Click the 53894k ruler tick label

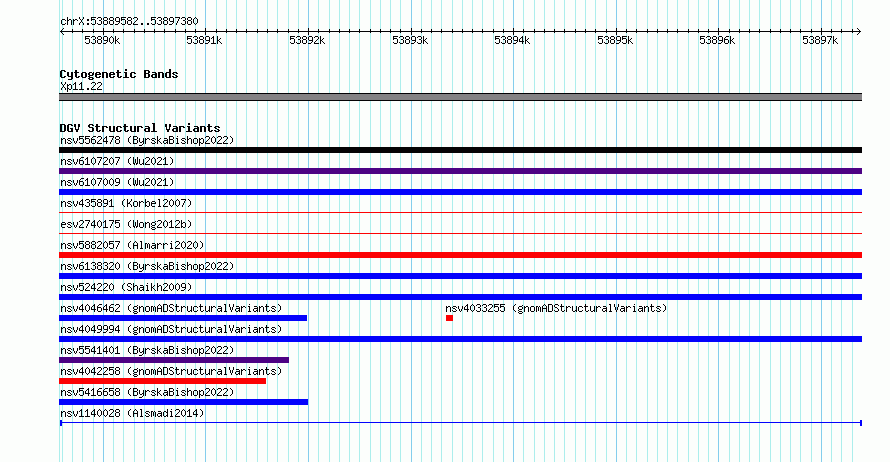pos(512,40)
